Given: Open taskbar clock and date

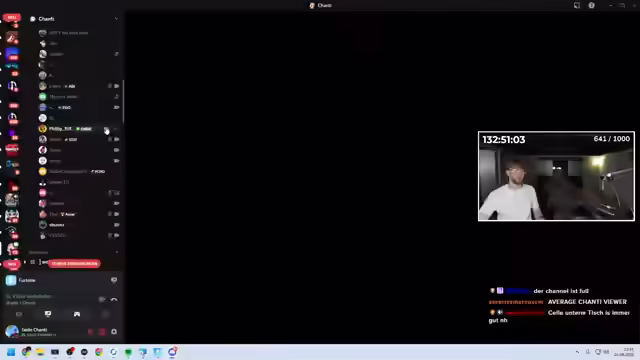Looking at the screenshot, I should (x=624, y=352).
